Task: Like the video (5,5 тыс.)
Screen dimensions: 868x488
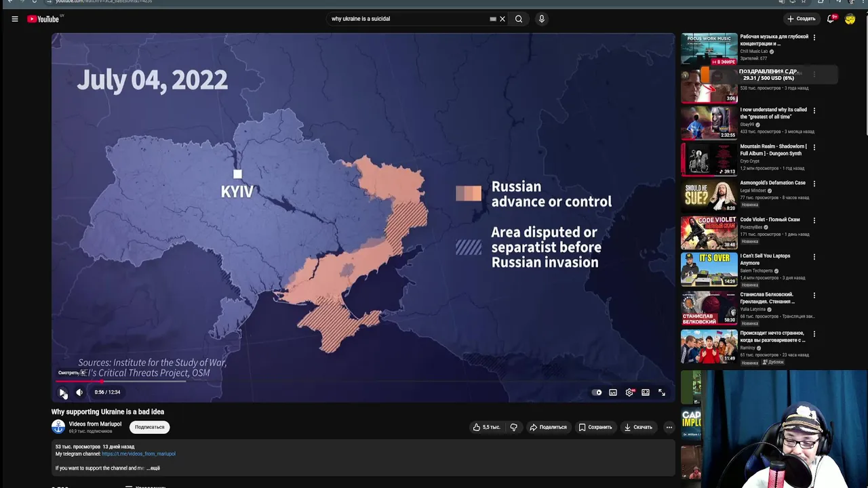Action: coord(487,427)
